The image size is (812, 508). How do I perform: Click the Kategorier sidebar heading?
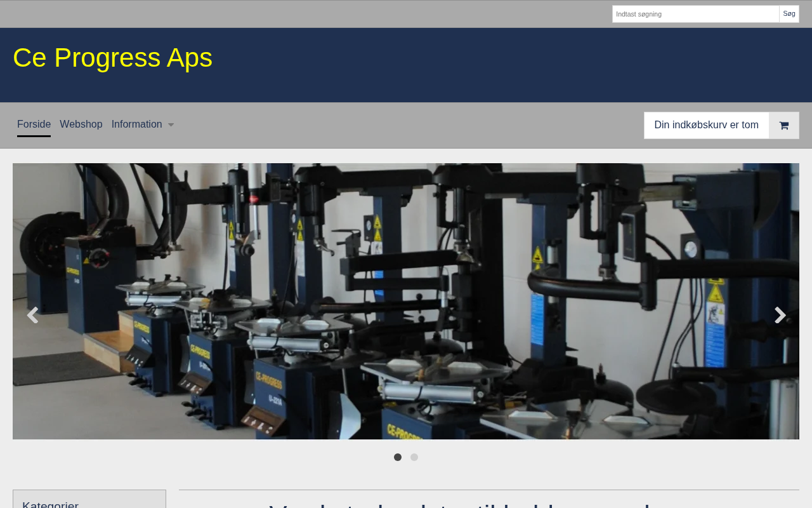click(51, 504)
